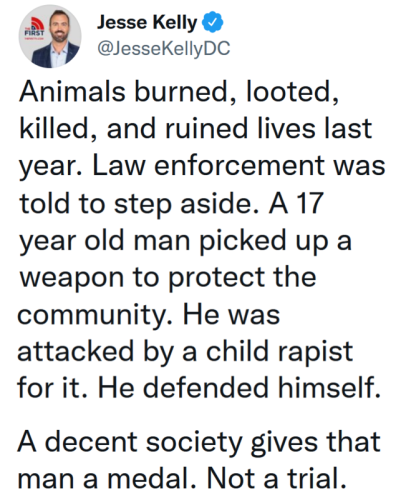Click the blue verified checkmark badge
401x500 pixels.
(213, 22)
